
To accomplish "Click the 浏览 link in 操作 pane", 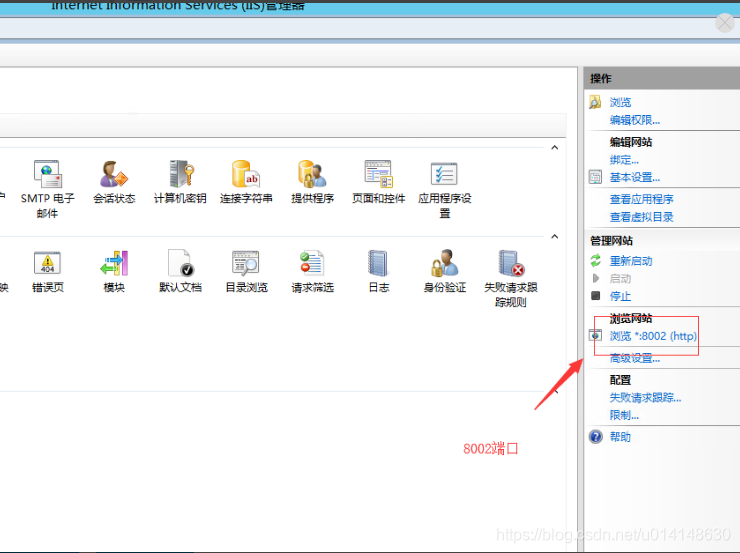I will (x=620, y=102).
